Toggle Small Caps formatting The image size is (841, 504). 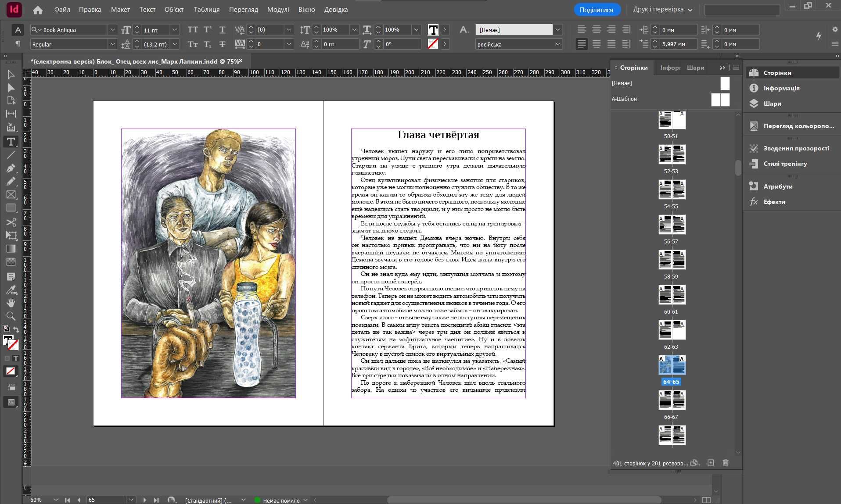pos(193,44)
